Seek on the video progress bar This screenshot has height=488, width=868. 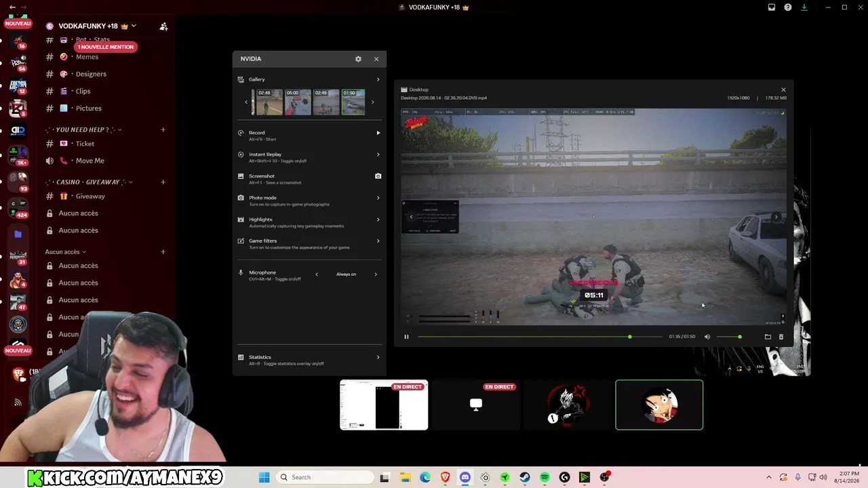(540, 337)
